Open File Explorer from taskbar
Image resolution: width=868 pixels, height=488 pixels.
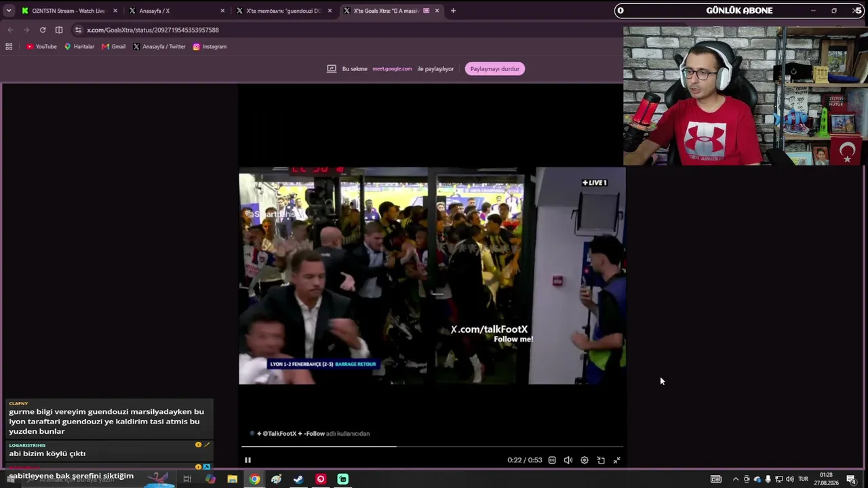[x=232, y=479]
